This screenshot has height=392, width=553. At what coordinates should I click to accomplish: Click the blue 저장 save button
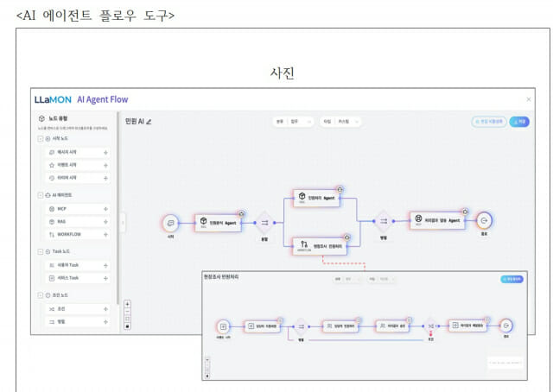tap(519, 122)
